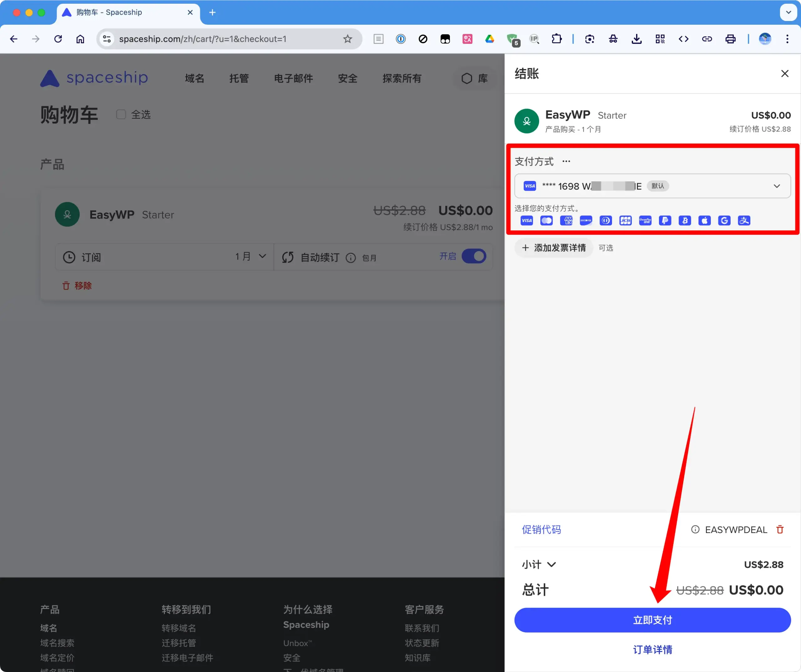Click the 立即支付 pay now button
Viewport: 801px width, 672px height.
653,620
